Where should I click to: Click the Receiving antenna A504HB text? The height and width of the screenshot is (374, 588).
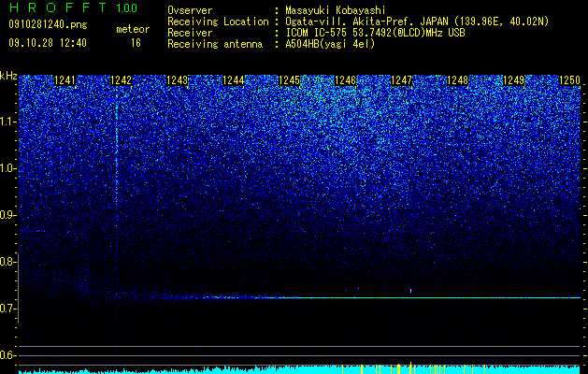click(271, 44)
